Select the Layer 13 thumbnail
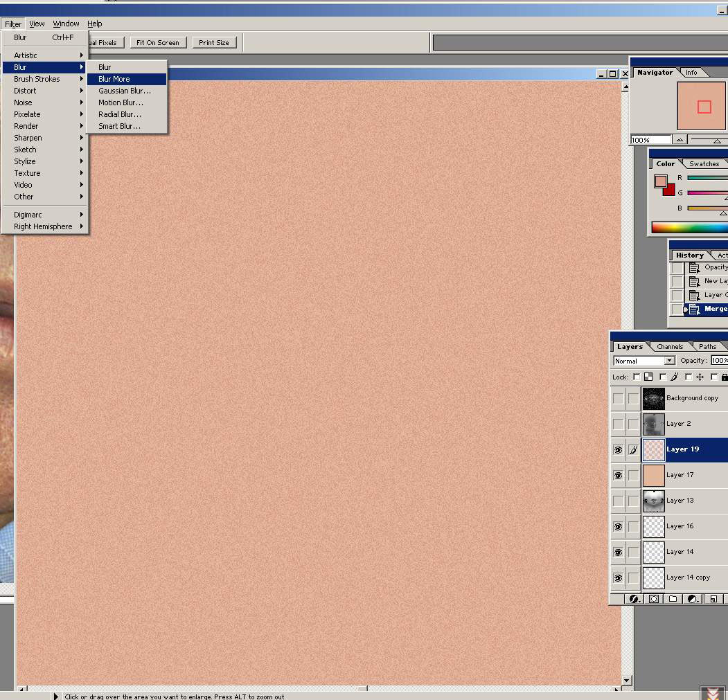The width and height of the screenshot is (728, 700). click(654, 501)
